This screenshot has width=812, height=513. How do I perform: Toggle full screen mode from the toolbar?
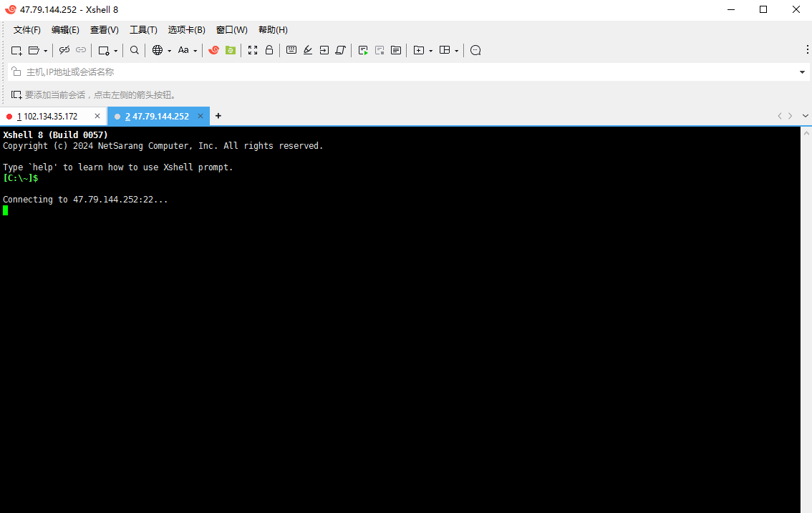click(x=252, y=50)
